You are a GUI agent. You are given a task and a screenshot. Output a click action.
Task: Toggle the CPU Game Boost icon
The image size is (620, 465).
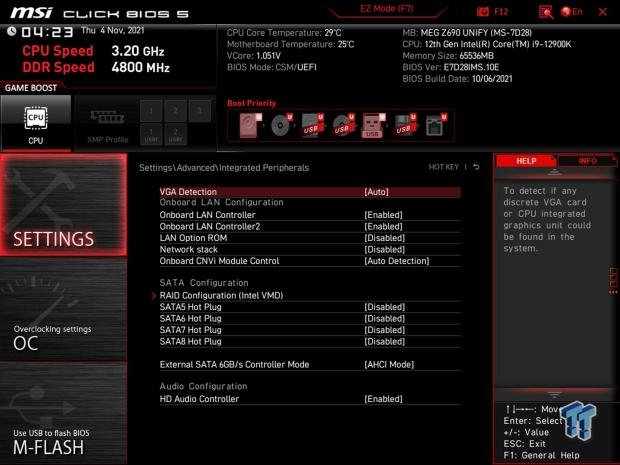tap(36, 118)
